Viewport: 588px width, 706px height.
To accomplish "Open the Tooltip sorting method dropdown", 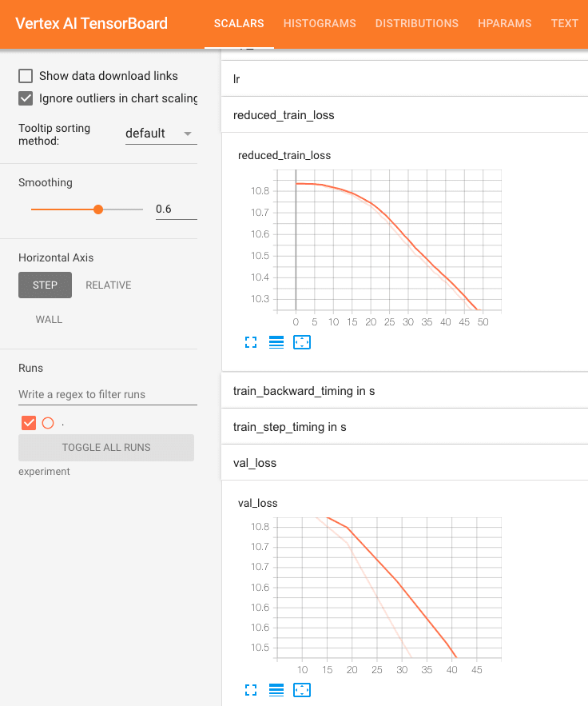I will coord(161,134).
